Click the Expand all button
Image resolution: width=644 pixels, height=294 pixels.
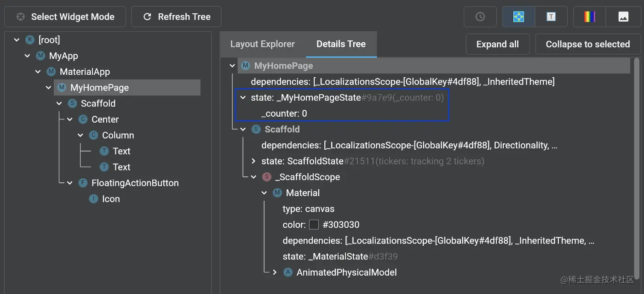point(497,44)
